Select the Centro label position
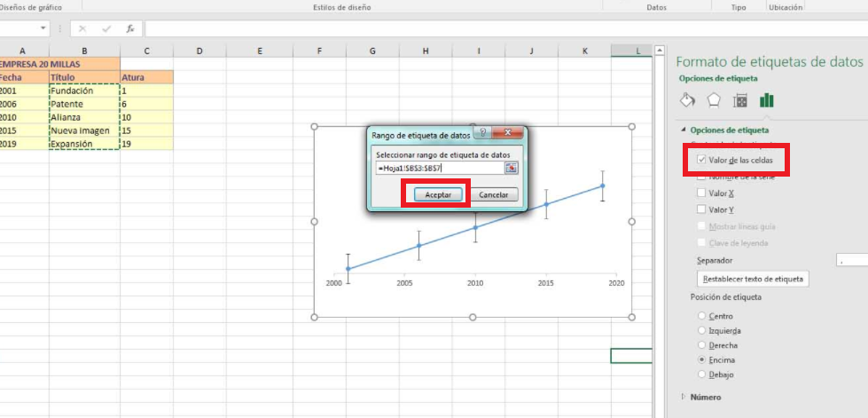 tap(702, 316)
